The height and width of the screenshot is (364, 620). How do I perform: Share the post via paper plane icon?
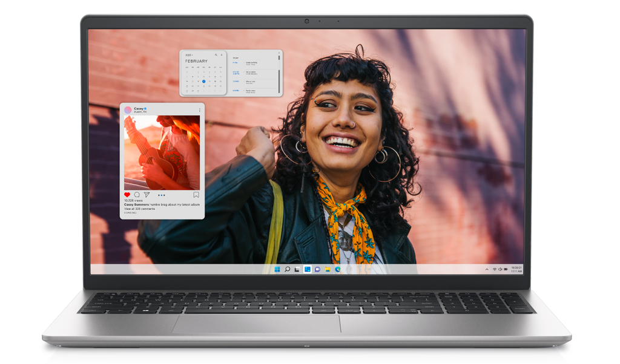pyautogui.click(x=147, y=195)
